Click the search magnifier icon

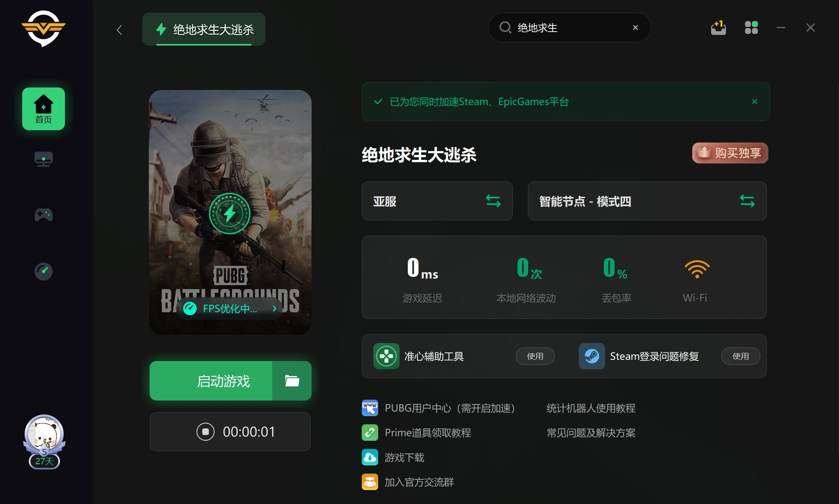505,28
